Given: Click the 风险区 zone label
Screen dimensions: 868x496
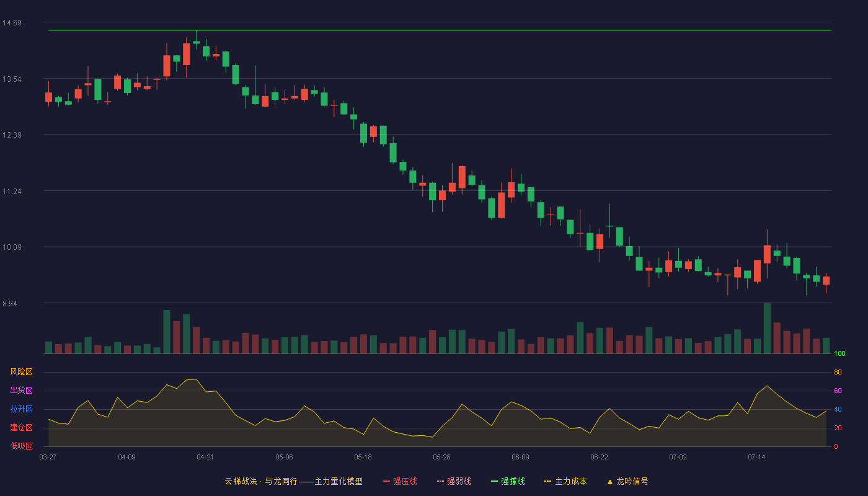Looking at the screenshot, I should point(21,372).
